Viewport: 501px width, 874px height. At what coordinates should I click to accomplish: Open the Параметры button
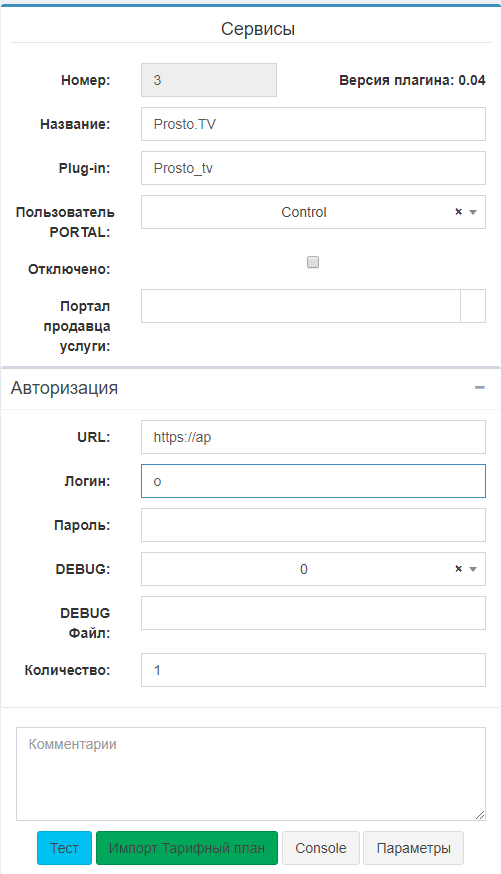[x=414, y=848]
